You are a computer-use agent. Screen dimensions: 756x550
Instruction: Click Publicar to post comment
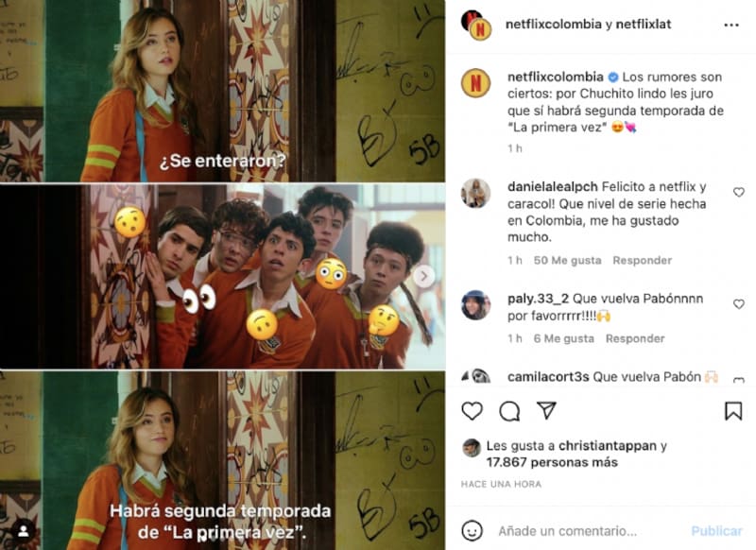[716, 531]
